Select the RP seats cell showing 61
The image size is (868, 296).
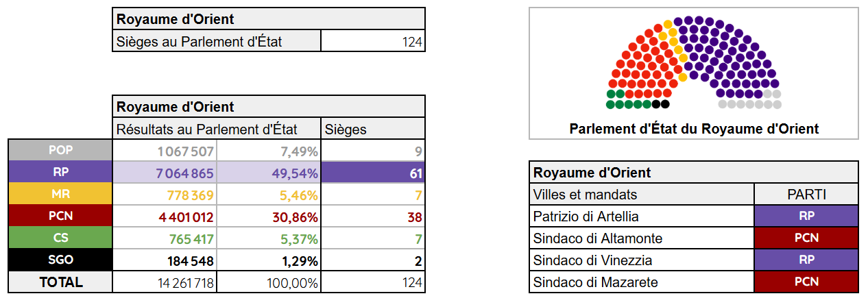point(372,173)
